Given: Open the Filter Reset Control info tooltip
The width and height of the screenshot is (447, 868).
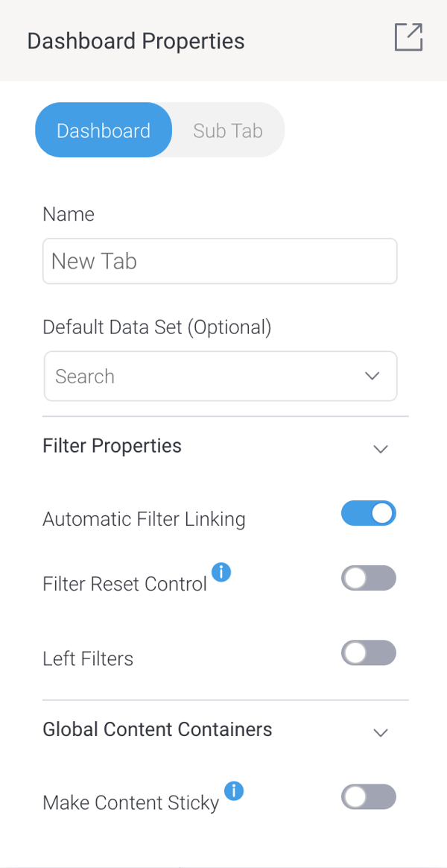Looking at the screenshot, I should [221, 571].
